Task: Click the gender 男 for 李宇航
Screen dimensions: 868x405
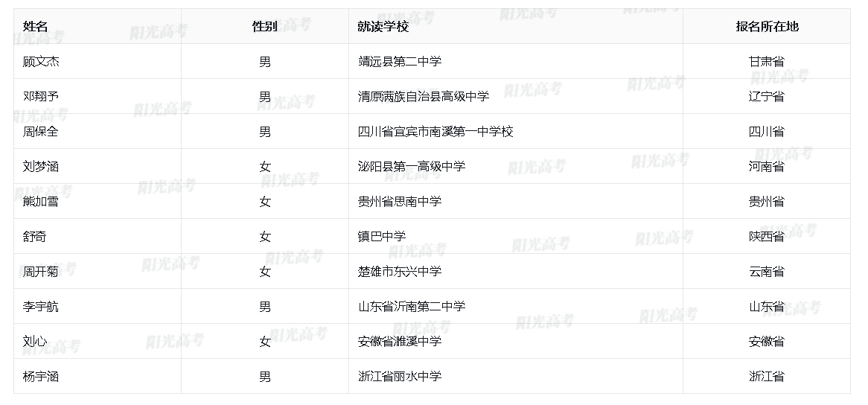Action: [265, 307]
